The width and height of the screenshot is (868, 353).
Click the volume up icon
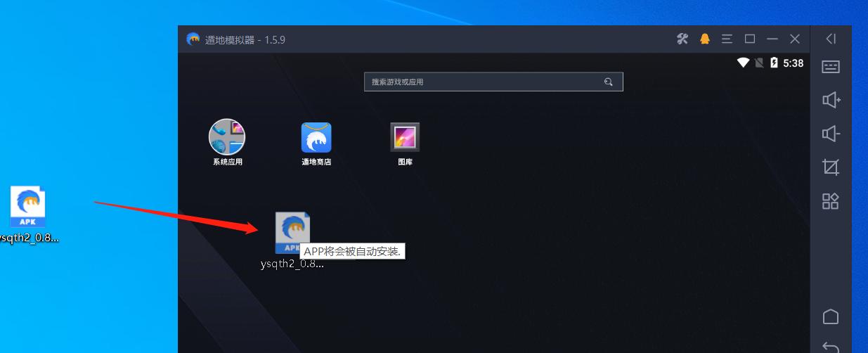(x=831, y=100)
